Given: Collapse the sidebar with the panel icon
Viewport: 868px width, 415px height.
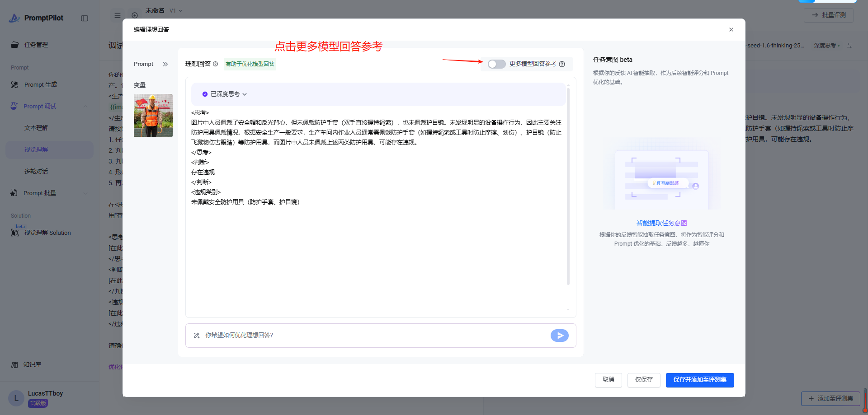Looking at the screenshot, I should [85, 19].
